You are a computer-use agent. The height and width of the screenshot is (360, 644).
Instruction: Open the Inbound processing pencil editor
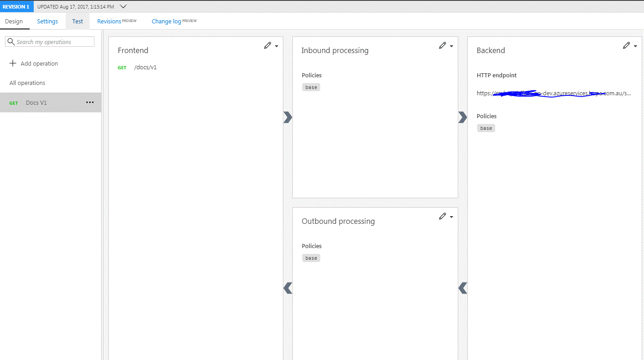click(442, 45)
